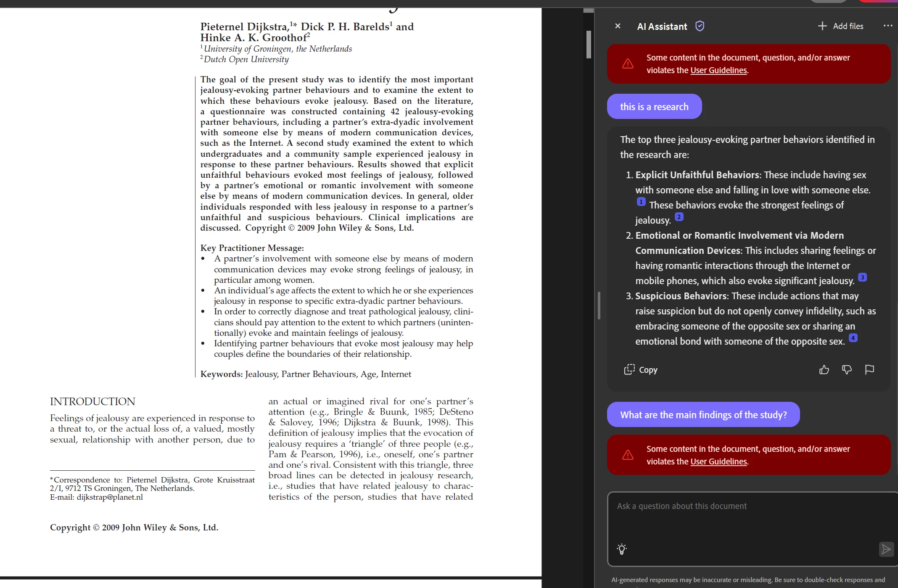Click the AI Assistant shield icon
The image size is (898, 588).
pyautogui.click(x=700, y=26)
